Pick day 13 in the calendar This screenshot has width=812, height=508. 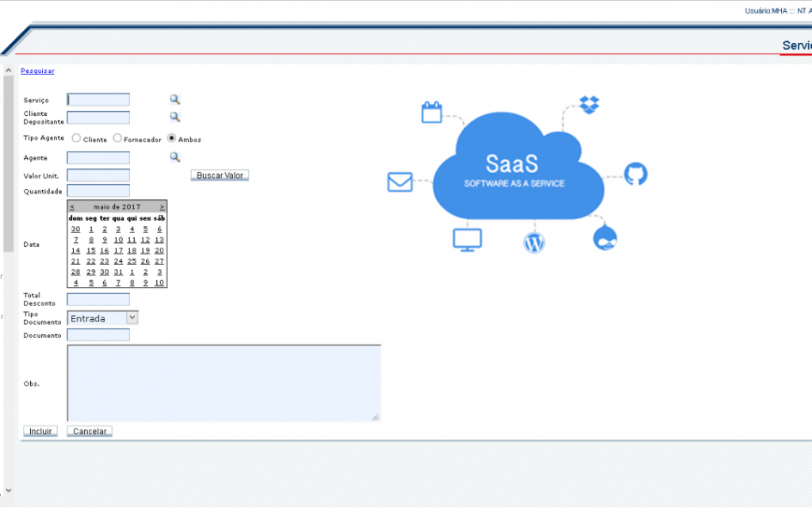click(x=159, y=240)
